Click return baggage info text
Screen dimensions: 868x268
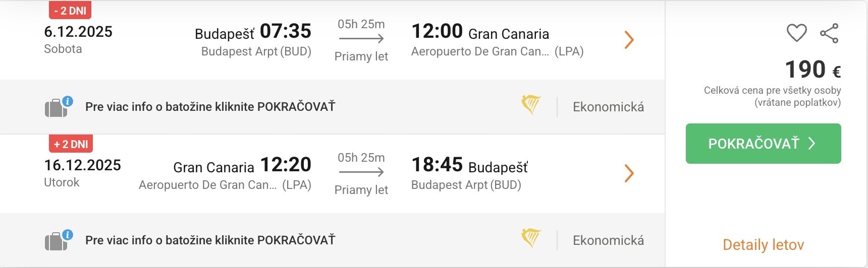pos(210,240)
